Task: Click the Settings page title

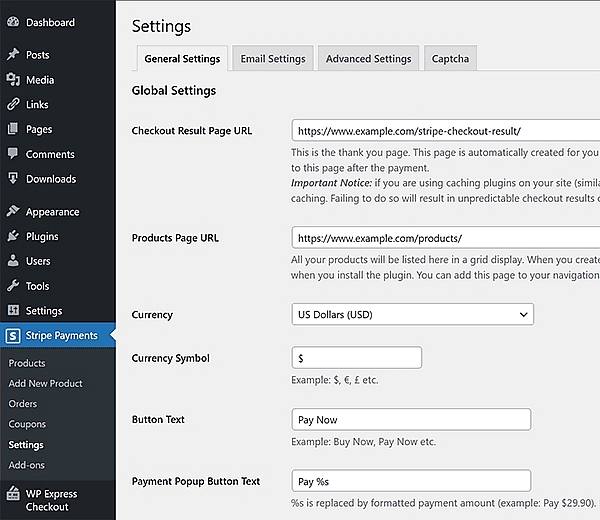Action: pos(161,26)
